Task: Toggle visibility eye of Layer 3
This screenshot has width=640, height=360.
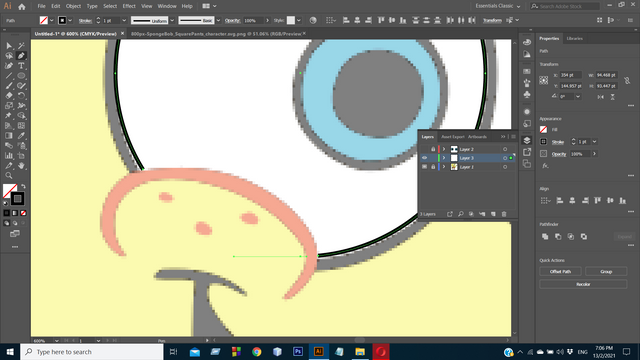Action: 424,158
